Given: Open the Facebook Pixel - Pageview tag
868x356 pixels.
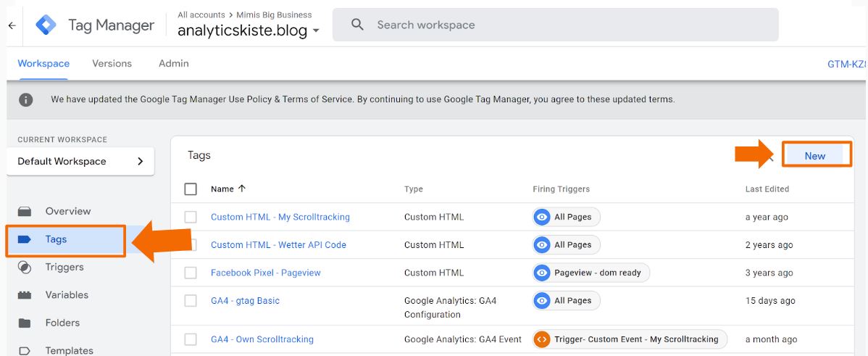Looking at the screenshot, I should pos(265,273).
